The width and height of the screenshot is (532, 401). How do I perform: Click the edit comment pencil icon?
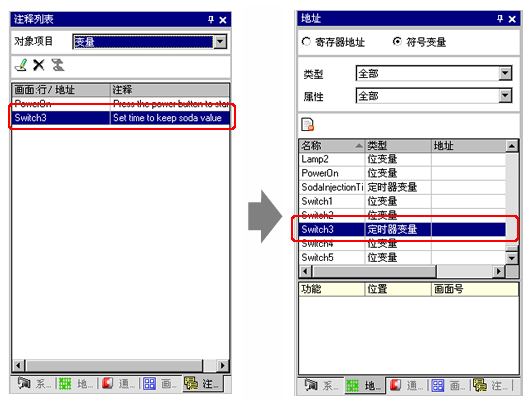[21, 65]
